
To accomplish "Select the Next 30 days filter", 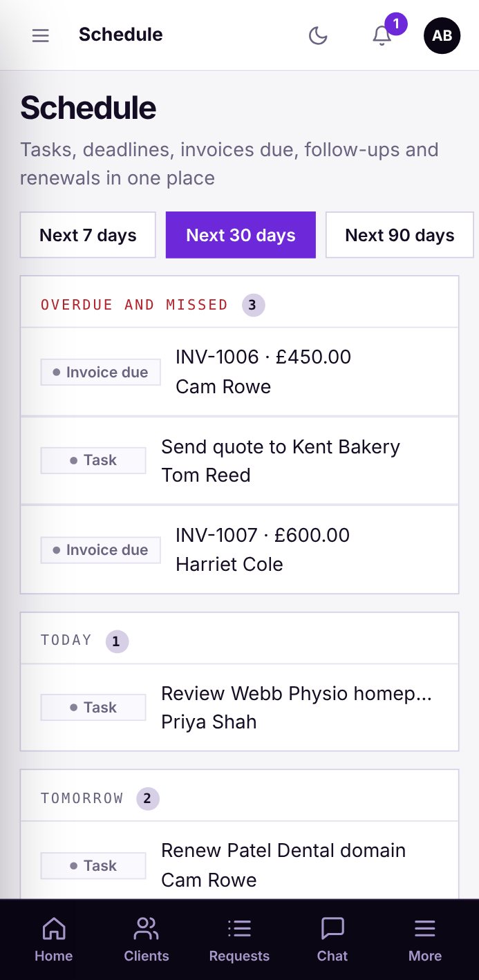I will (241, 235).
